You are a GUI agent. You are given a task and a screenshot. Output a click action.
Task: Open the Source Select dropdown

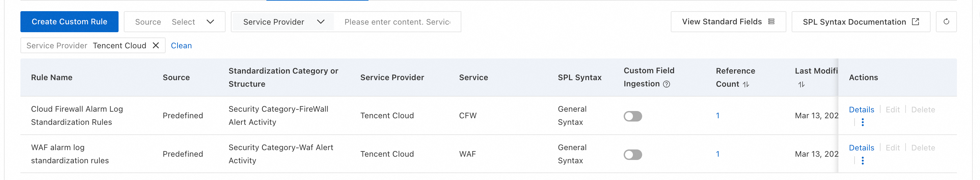pyautogui.click(x=193, y=22)
